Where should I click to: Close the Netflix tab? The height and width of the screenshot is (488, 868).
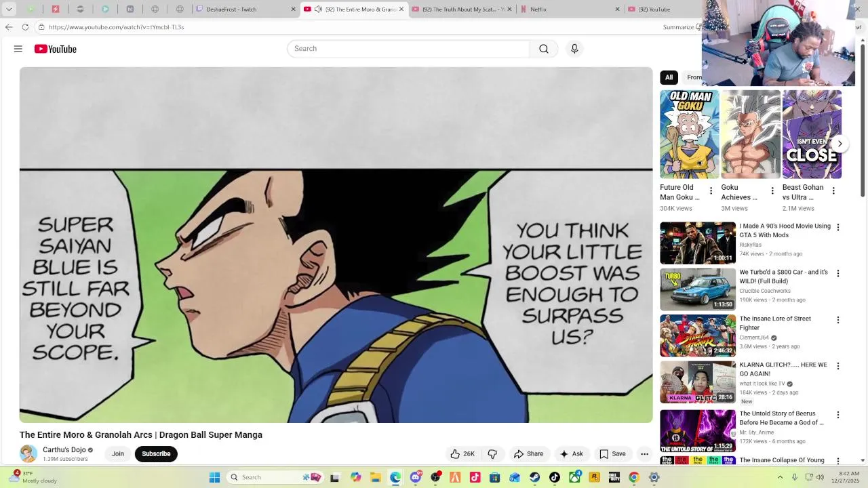[x=617, y=9]
